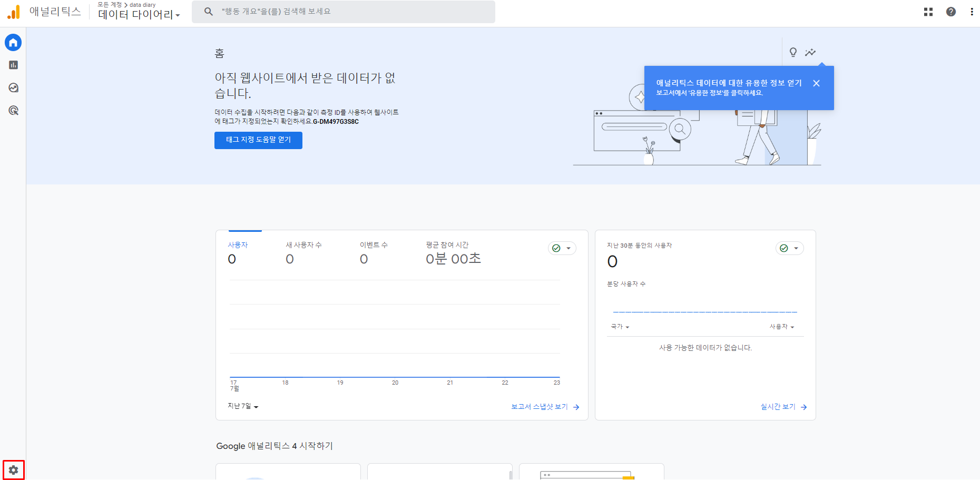Click the 실시간 보기 link
The image size is (980, 480).
tap(784, 407)
